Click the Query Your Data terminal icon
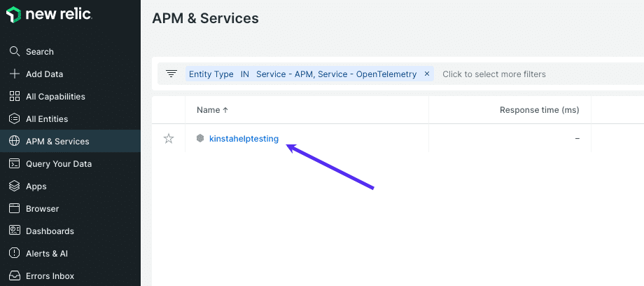 coord(14,164)
